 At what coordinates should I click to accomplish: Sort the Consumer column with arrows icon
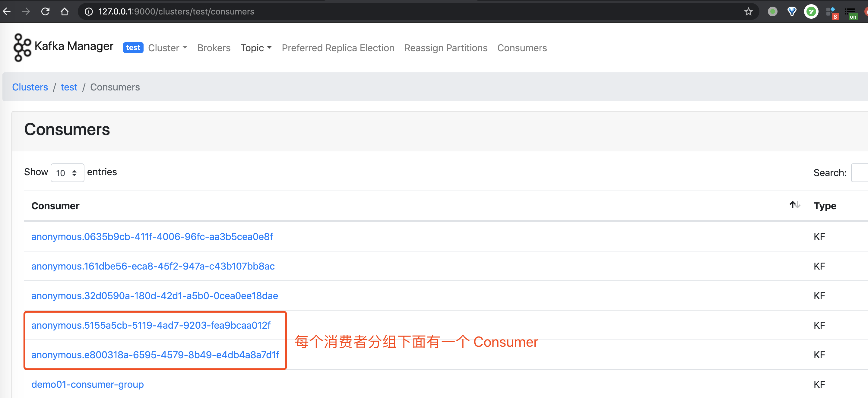click(x=794, y=204)
